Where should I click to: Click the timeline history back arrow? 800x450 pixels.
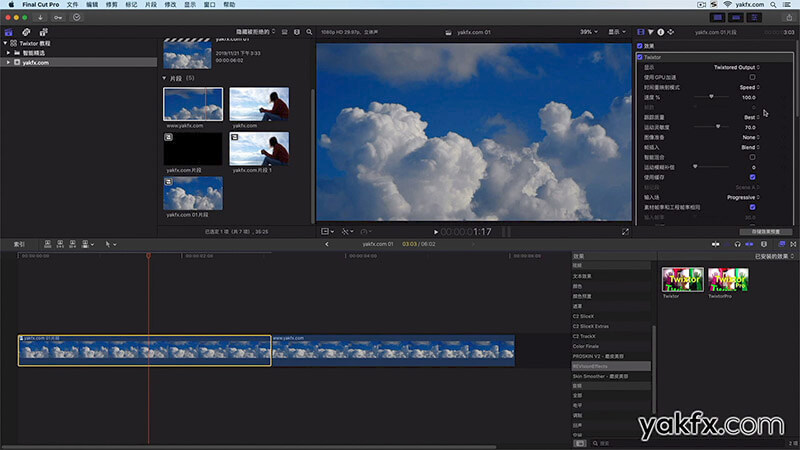tap(327, 244)
